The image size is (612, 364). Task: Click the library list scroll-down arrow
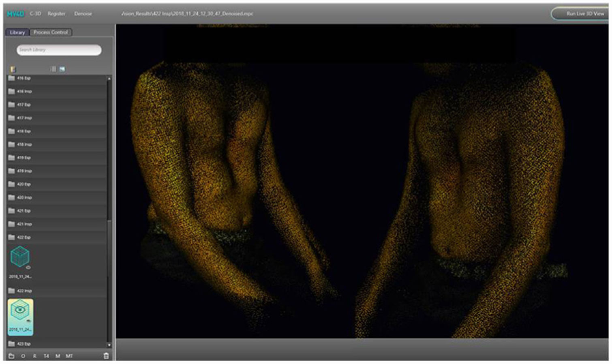click(109, 345)
